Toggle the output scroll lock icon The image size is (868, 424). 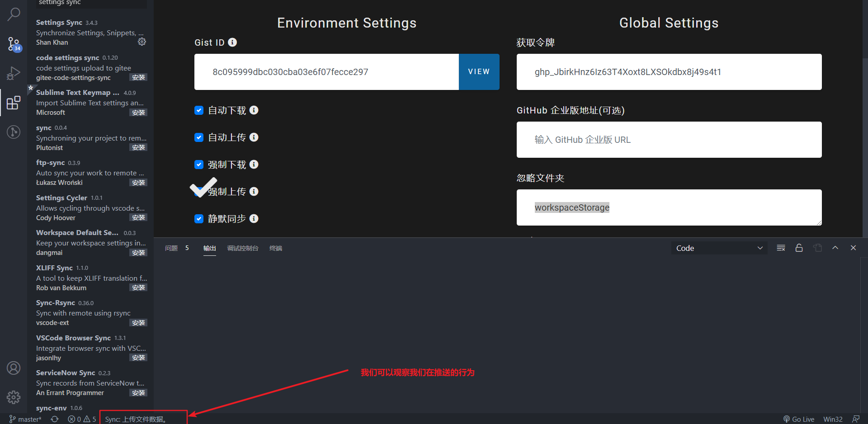[799, 248]
